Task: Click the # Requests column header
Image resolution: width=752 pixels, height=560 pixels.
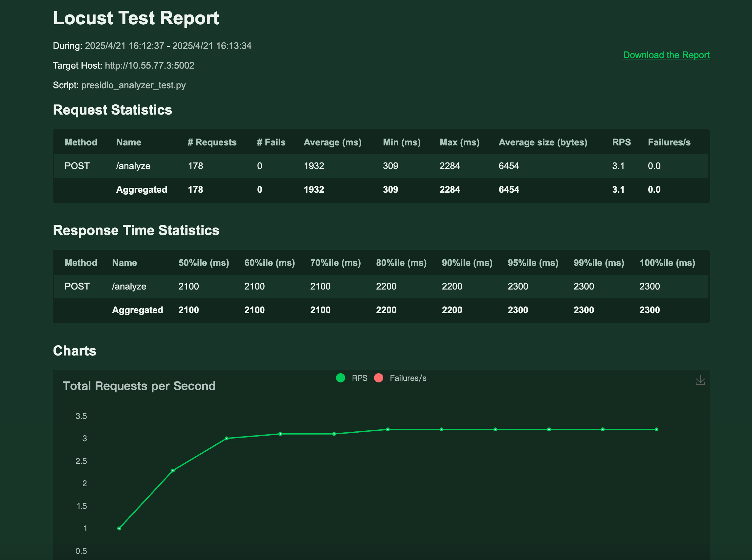Action: pyautogui.click(x=212, y=142)
